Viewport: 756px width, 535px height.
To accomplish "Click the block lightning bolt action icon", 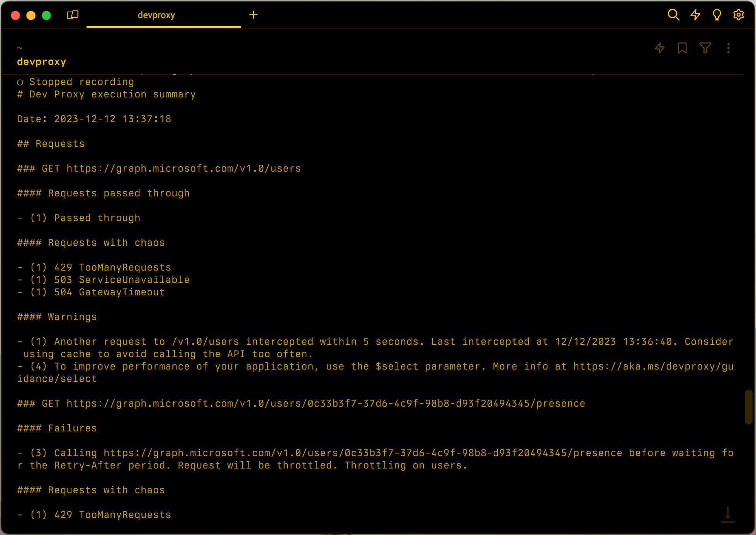I will coord(660,48).
